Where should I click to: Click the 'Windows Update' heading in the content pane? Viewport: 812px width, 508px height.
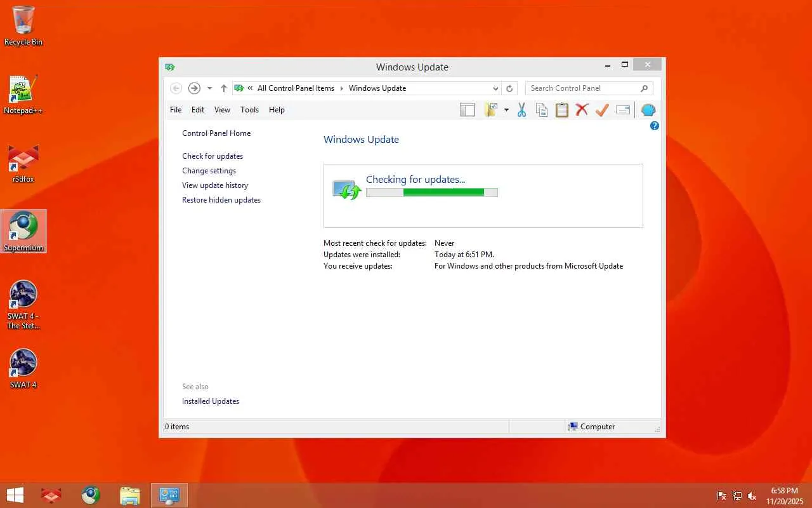coord(361,140)
